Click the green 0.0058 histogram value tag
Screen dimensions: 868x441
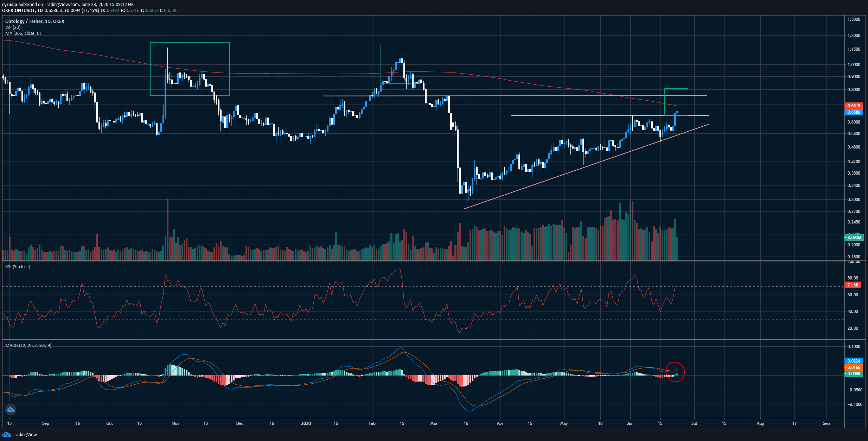(854, 373)
